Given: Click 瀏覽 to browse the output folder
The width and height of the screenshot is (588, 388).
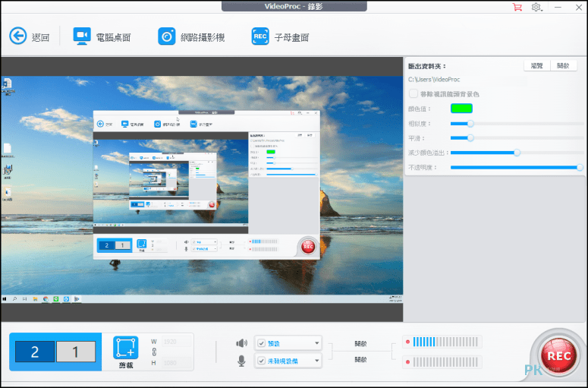Looking at the screenshot, I should (x=536, y=65).
